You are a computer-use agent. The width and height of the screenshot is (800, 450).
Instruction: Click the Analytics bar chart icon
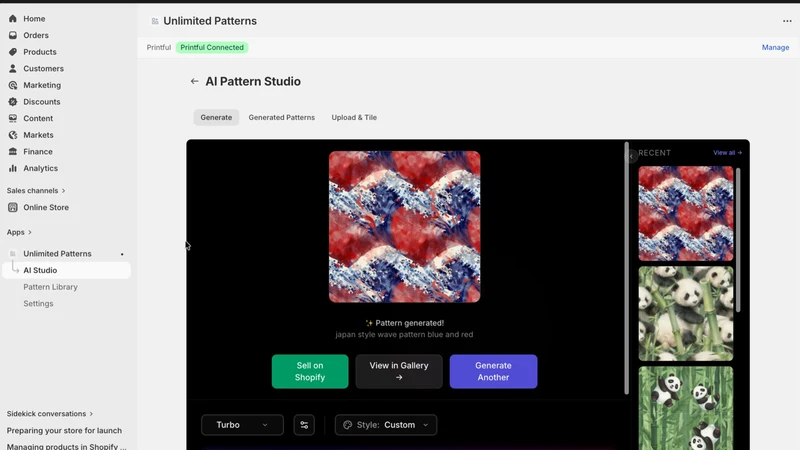click(13, 168)
